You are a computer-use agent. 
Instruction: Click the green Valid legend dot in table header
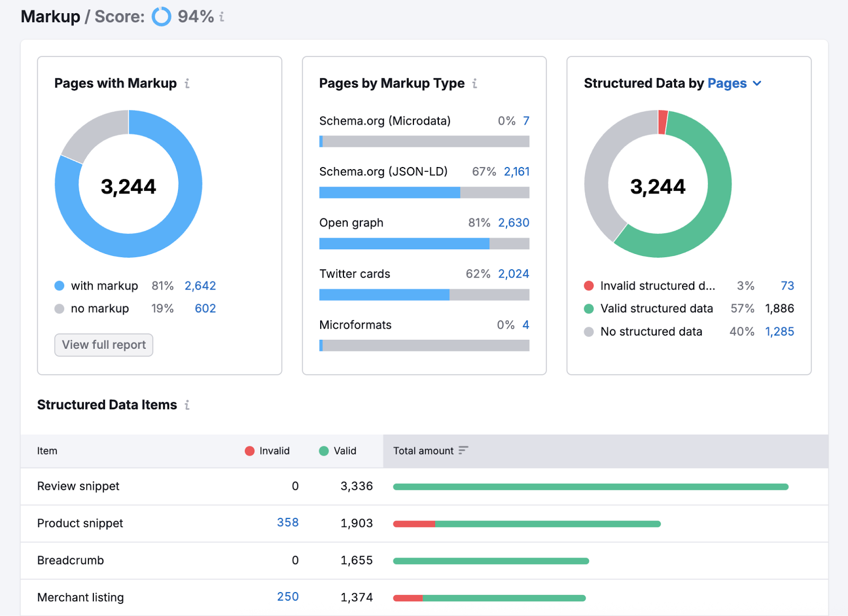pos(323,451)
